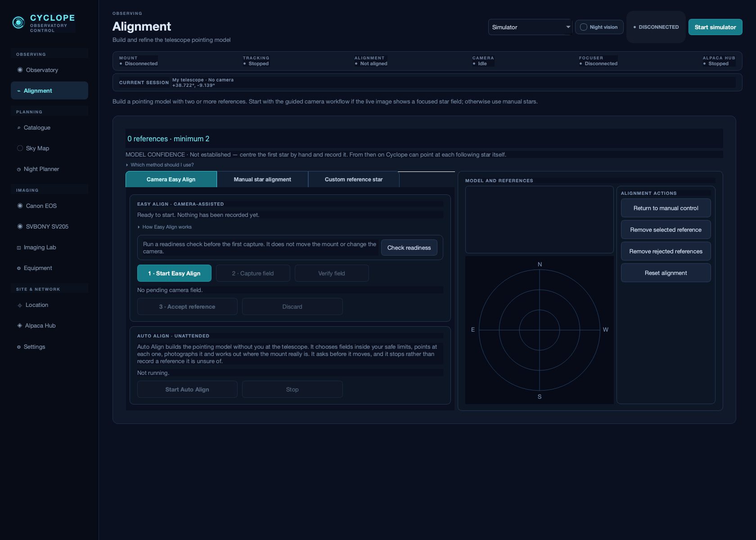The image size is (756, 540).
Task: Click the Catalogue search icon
Action: 19,128
